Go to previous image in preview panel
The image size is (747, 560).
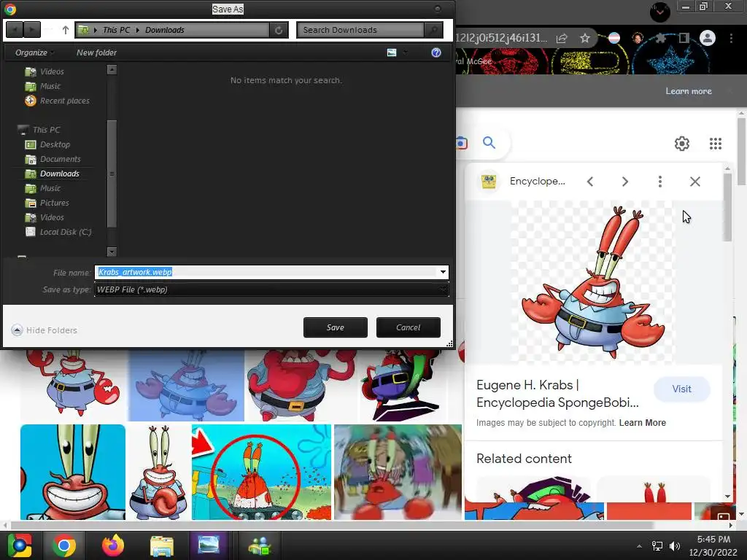tap(590, 182)
